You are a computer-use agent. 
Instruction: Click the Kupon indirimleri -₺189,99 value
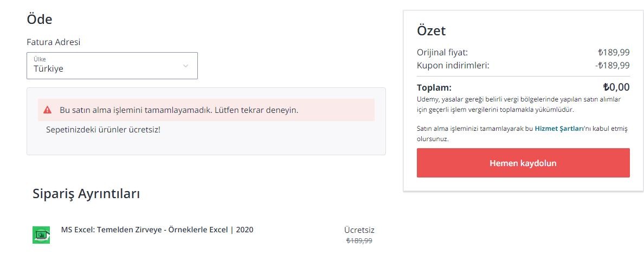coord(613,66)
